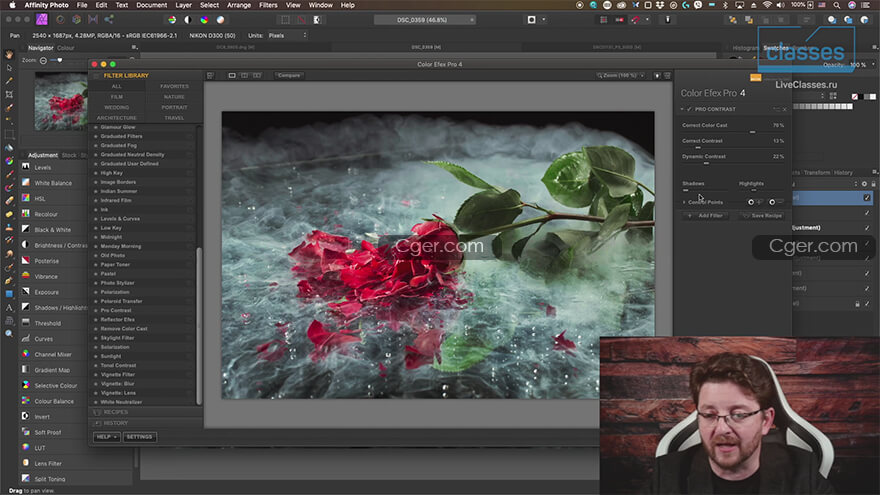Show the Favorites filter category
This screenshot has width=880, height=495.
coord(174,86)
